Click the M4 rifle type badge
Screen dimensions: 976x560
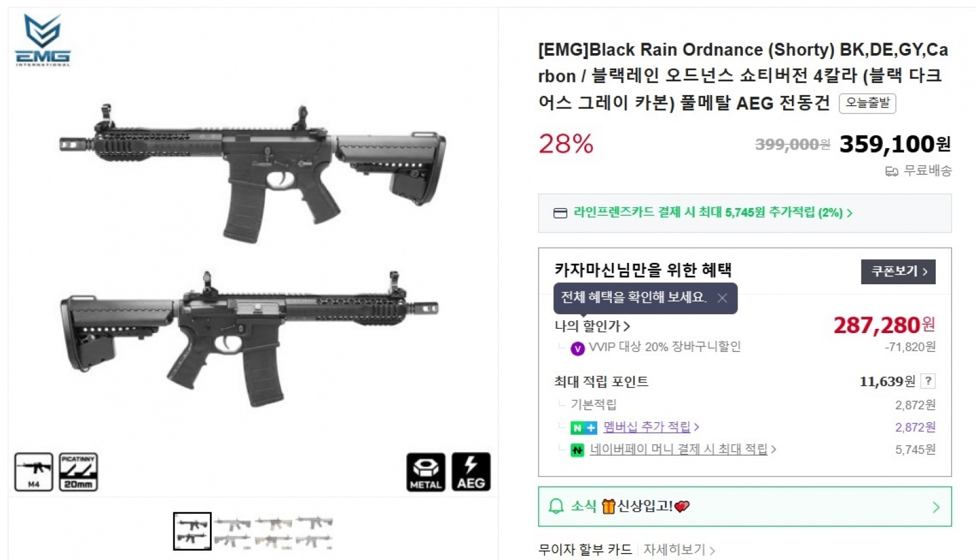34,472
